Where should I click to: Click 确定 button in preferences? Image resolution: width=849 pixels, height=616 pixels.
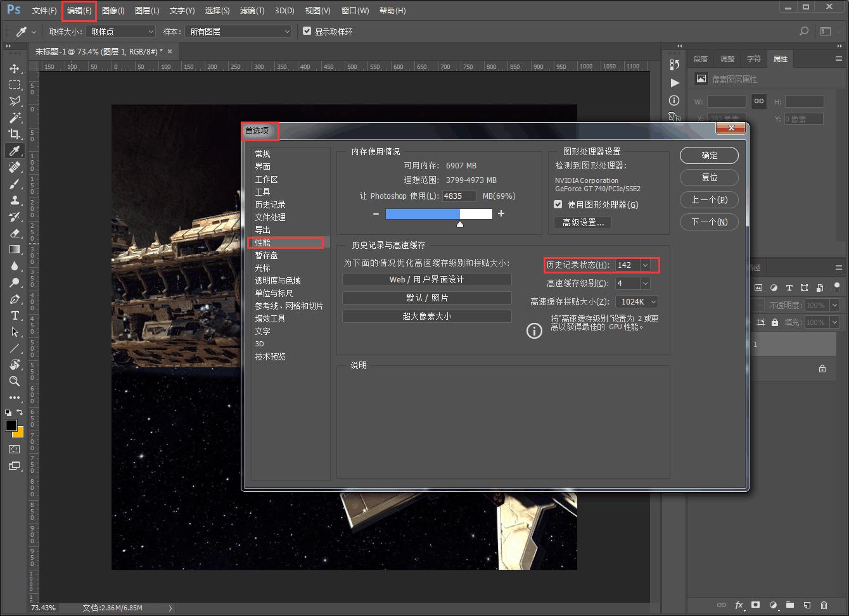click(x=709, y=156)
